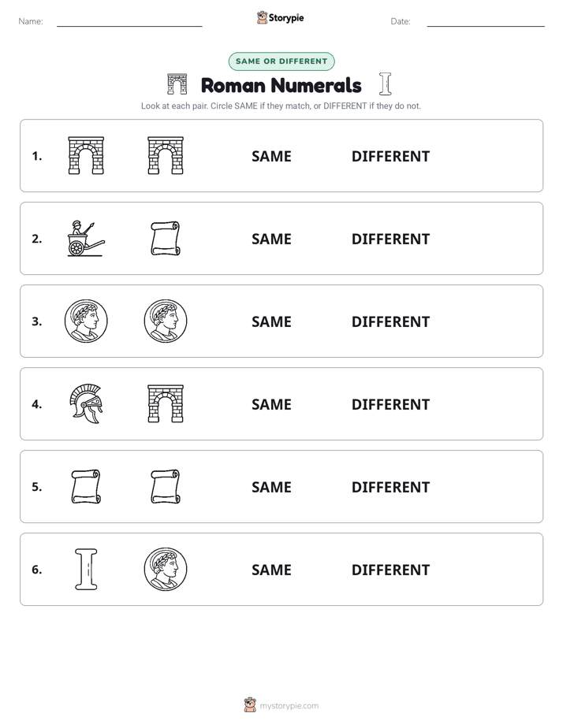Open the mystorypie.com footer link

pyautogui.click(x=289, y=706)
